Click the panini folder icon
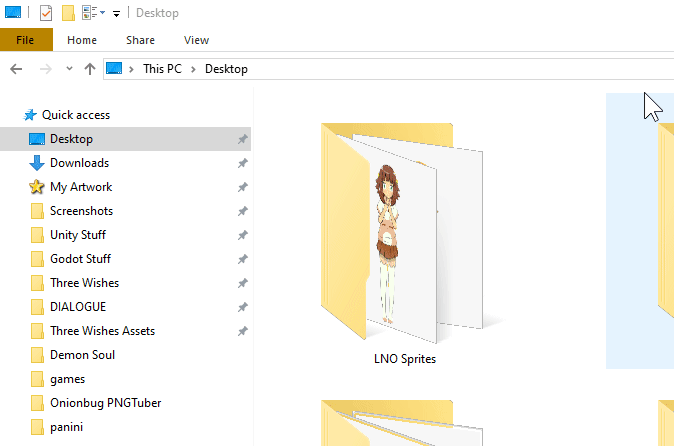 pos(37,427)
